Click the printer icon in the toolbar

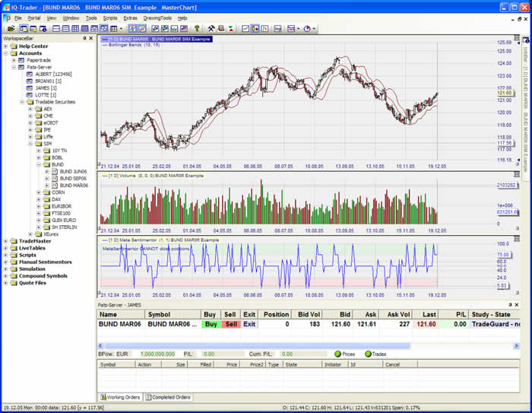(221, 29)
